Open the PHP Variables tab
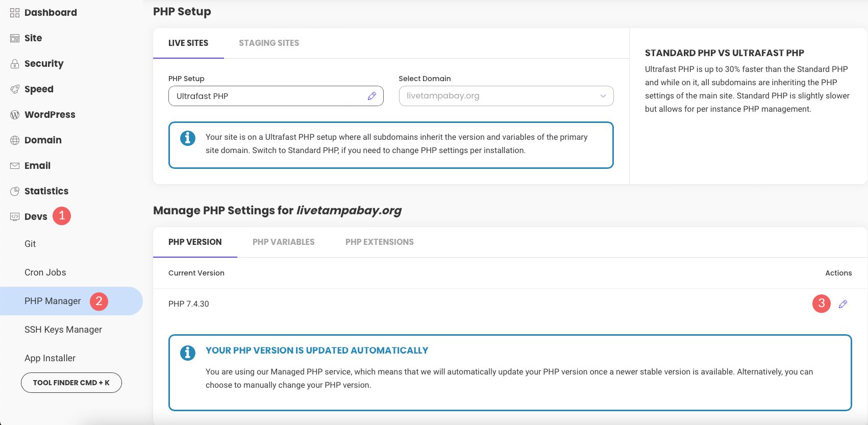Screen dimensions: 868x425 283,242
